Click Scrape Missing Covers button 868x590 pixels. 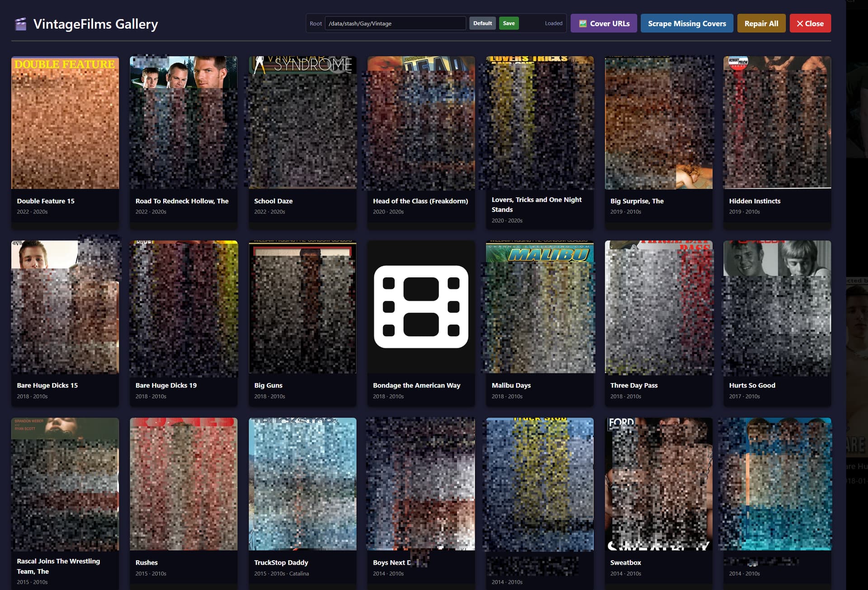coord(686,23)
